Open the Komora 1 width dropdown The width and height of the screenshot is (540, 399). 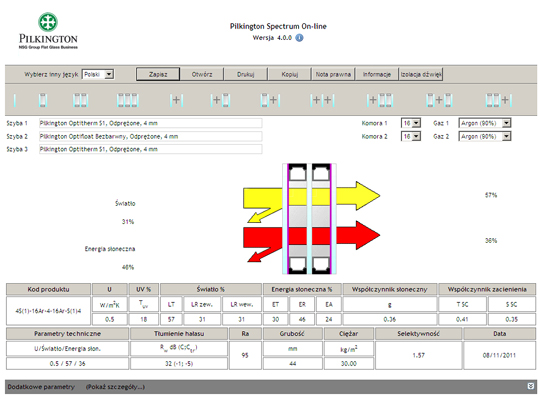coord(411,123)
